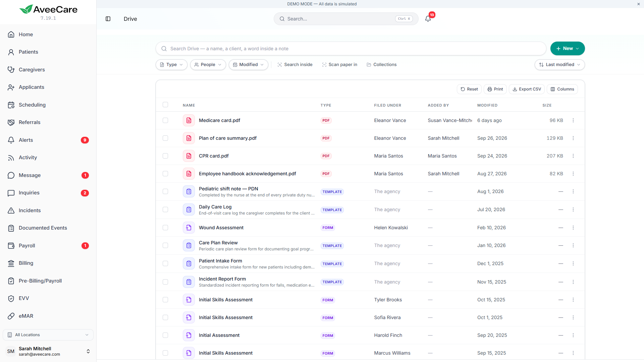Export the table as CSV
This screenshot has height=362, width=644.
pyautogui.click(x=527, y=89)
